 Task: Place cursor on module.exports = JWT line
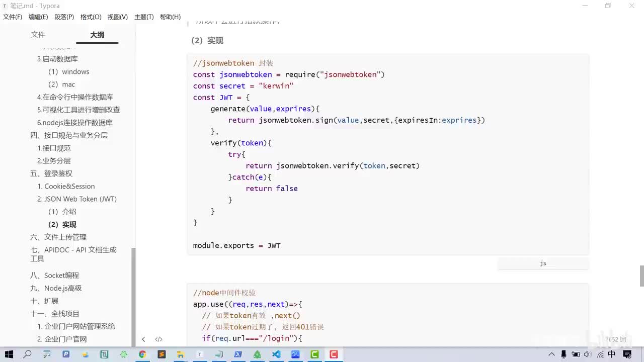[237, 246]
